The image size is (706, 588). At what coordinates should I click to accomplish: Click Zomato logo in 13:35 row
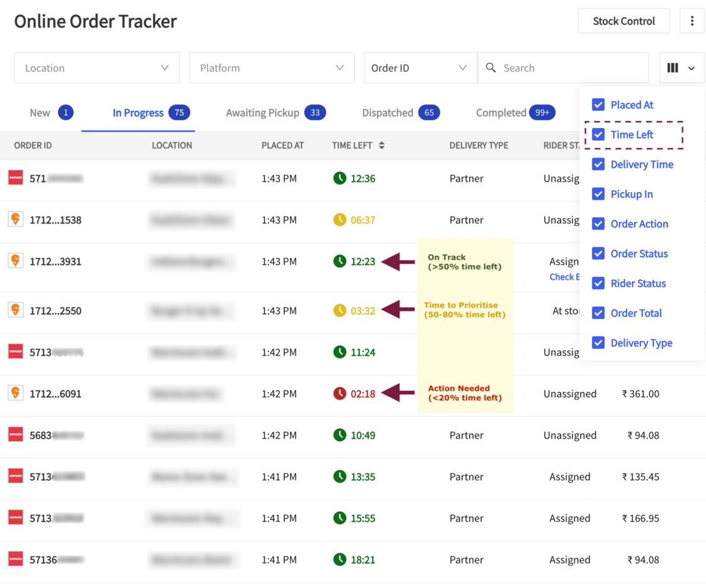tap(16, 476)
